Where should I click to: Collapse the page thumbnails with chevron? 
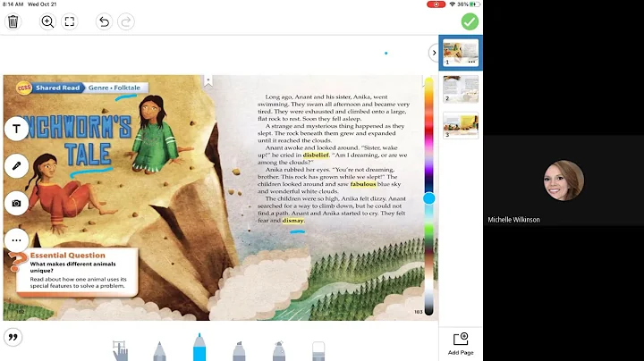coord(434,53)
